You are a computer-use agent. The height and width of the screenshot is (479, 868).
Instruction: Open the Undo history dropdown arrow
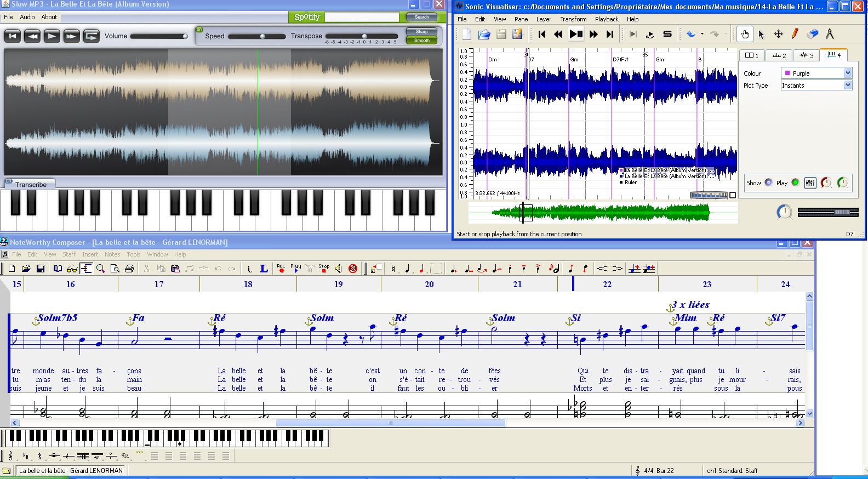[x=702, y=35]
